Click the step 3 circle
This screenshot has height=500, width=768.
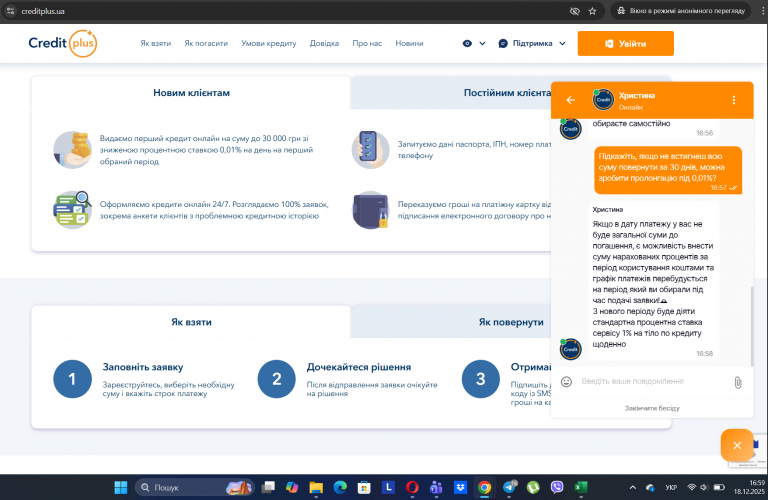tap(481, 379)
